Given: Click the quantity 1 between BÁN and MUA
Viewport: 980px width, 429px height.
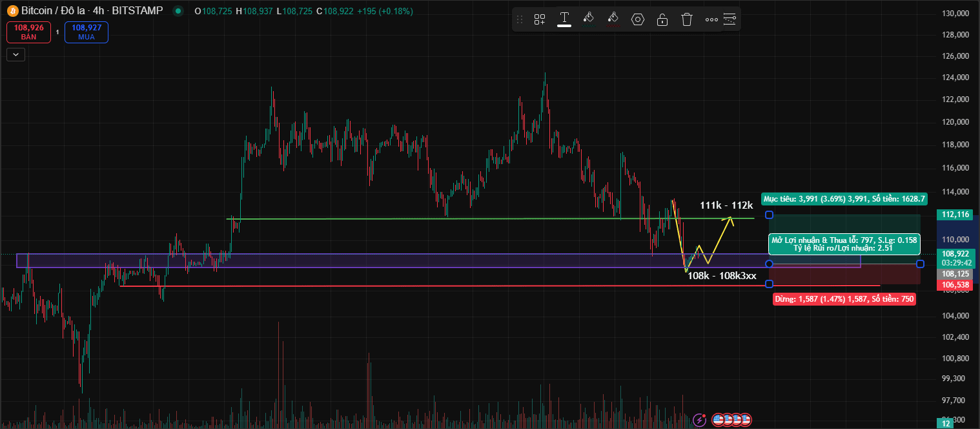Looking at the screenshot, I should 57,32.
